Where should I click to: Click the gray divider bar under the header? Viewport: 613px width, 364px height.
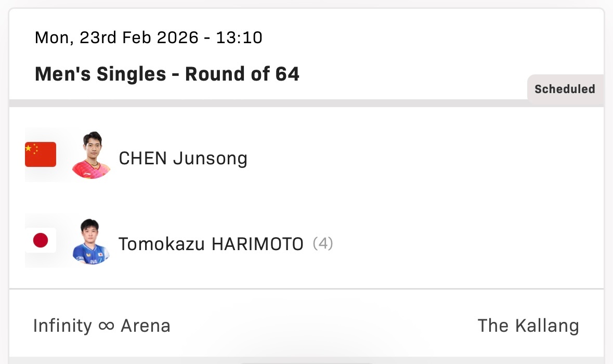260,103
